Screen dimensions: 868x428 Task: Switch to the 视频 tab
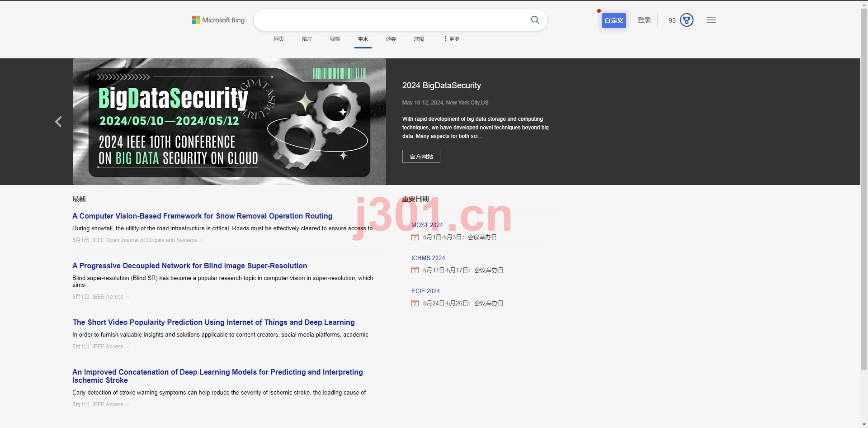[335, 39]
